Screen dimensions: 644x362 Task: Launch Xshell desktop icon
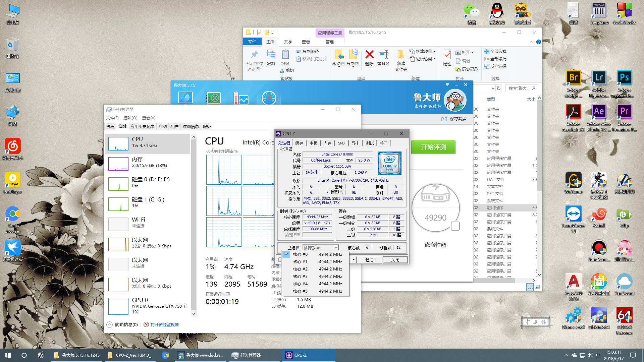click(599, 217)
